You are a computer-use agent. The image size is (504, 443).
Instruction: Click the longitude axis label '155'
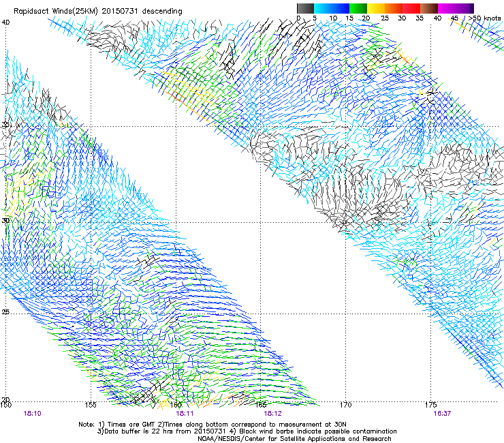[91, 405]
